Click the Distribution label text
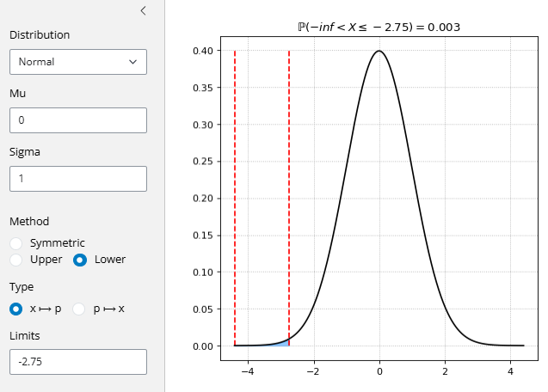This screenshot has height=392, width=548. 40,35
